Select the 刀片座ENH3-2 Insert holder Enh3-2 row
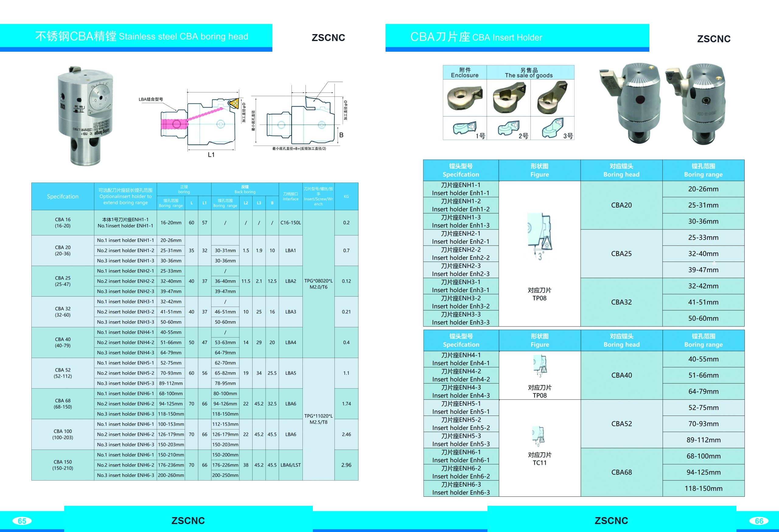779x532 pixels. [x=461, y=302]
